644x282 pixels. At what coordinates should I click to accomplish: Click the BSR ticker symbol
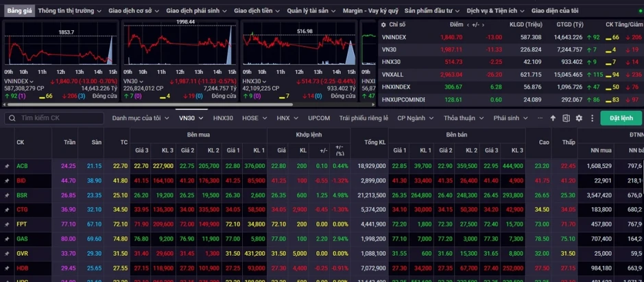click(22, 196)
